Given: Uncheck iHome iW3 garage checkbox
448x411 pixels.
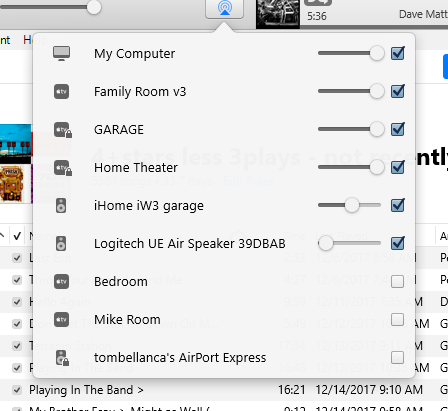Looking at the screenshot, I should [x=398, y=205].
